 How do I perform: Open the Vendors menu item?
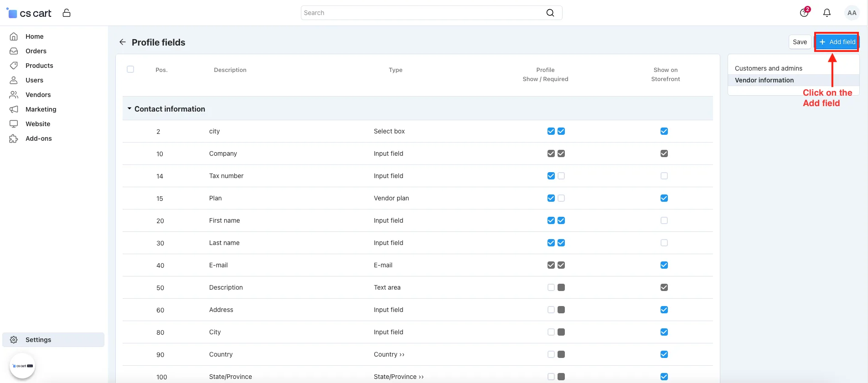point(38,95)
